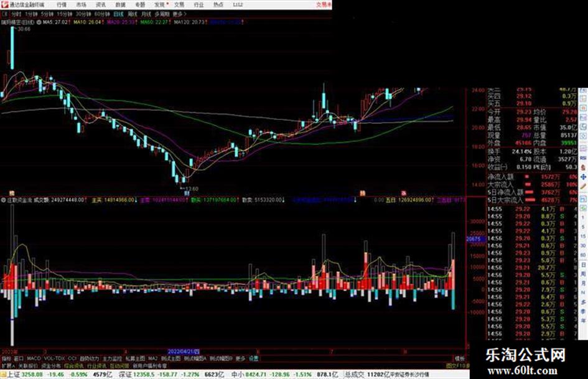This screenshot has height=379, width=588.
Task: Open the 发现 menu
Action: coord(160,5)
